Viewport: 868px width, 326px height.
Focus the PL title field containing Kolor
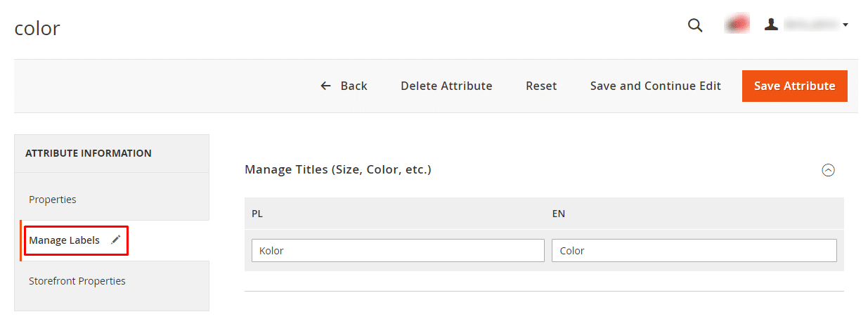(x=397, y=251)
